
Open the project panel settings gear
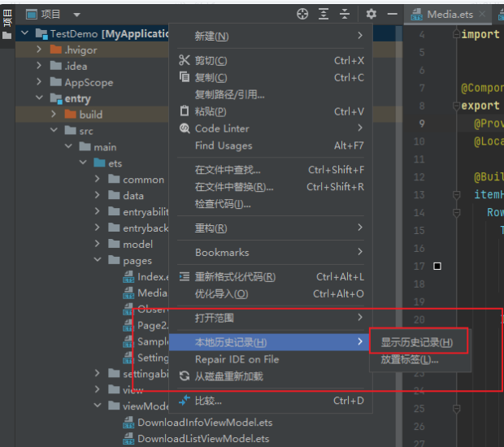pyautogui.click(x=371, y=14)
